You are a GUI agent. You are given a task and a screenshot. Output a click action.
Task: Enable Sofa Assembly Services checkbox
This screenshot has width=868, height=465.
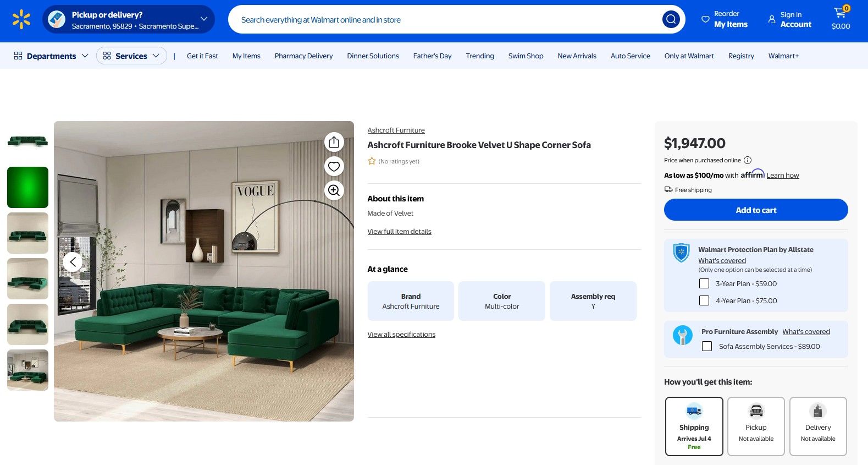(x=707, y=346)
